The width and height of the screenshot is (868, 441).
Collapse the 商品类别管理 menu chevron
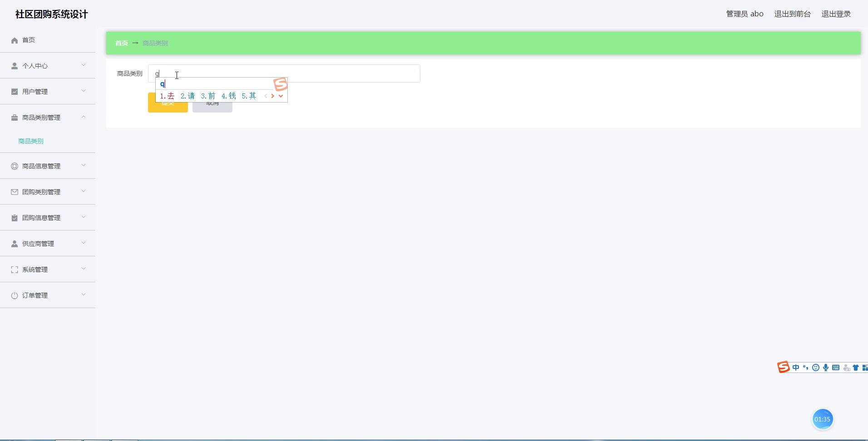[84, 117]
